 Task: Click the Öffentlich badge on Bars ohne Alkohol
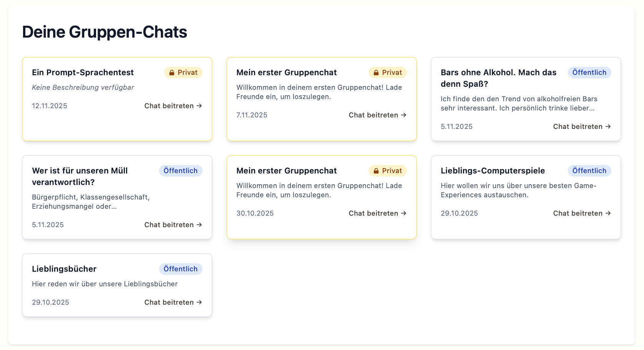pyautogui.click(x=589, y=72)
